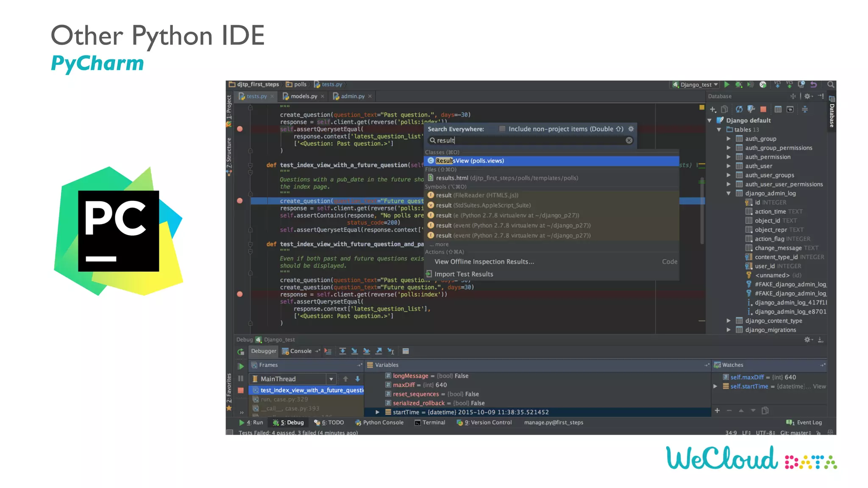The width and height of the screenshot is (868, 488).
Task: Open Evaluate Expression calculator icon
Action: (x=406, y=351)
